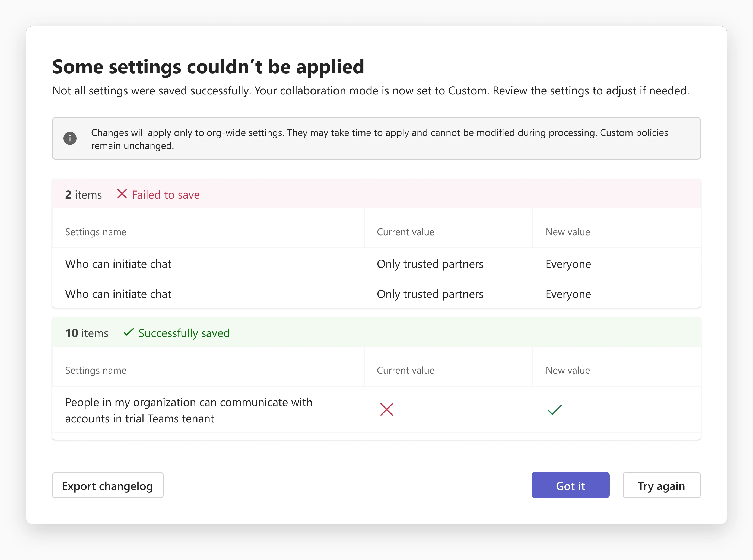Click the info icon in the notice banner
Image resolution: width=753 pixels, height=560 pixels.
point(70,138)
